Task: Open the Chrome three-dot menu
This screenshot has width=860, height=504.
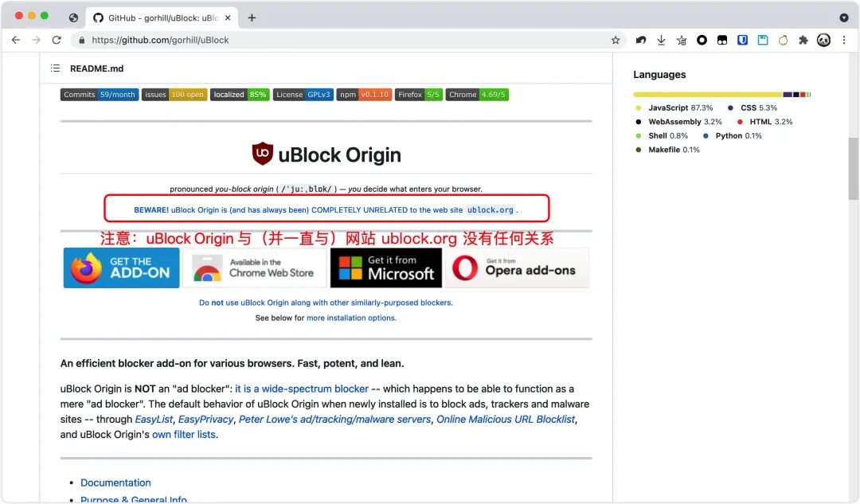Action: click(x=844, y=40)
